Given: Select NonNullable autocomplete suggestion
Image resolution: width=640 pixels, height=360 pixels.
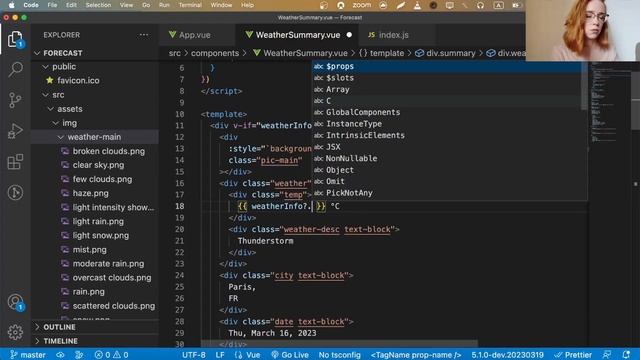Looking at the screenshot, I should [x=448, y=158].
